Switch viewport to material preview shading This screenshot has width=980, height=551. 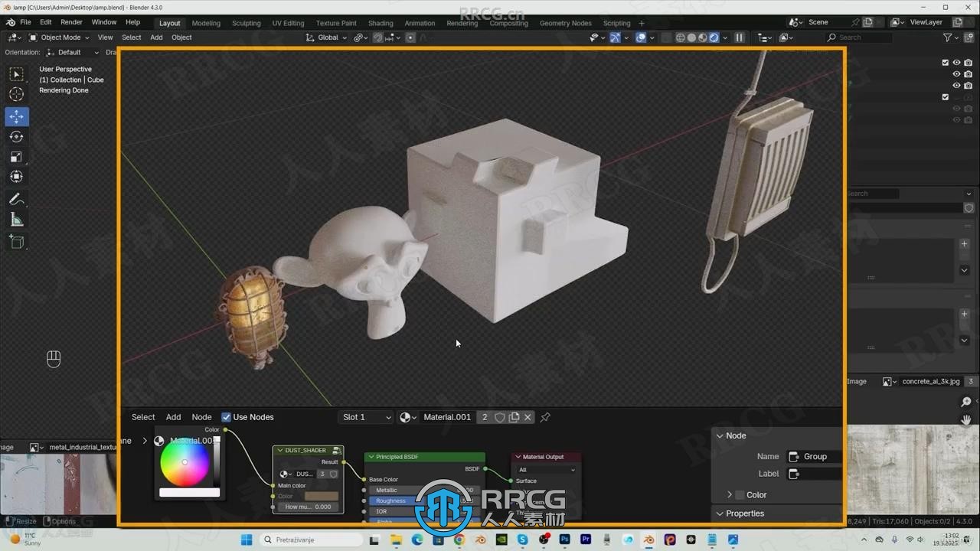(703, 37)
